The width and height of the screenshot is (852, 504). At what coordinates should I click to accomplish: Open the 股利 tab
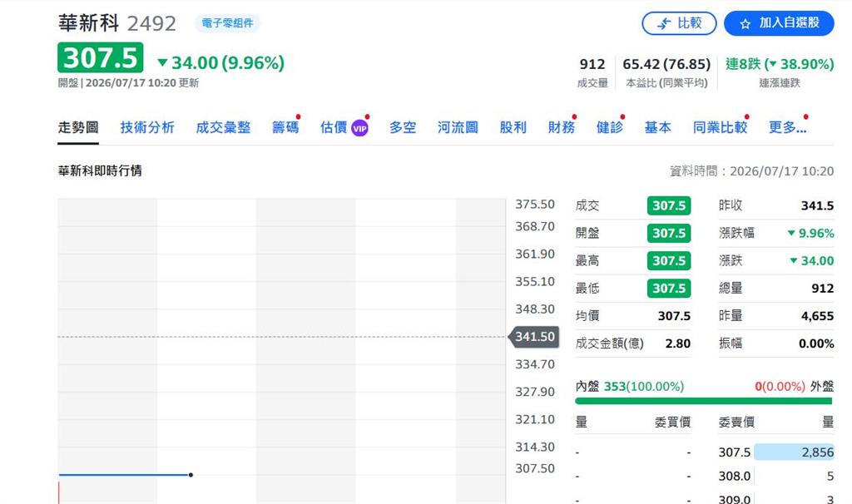point(513,127)
